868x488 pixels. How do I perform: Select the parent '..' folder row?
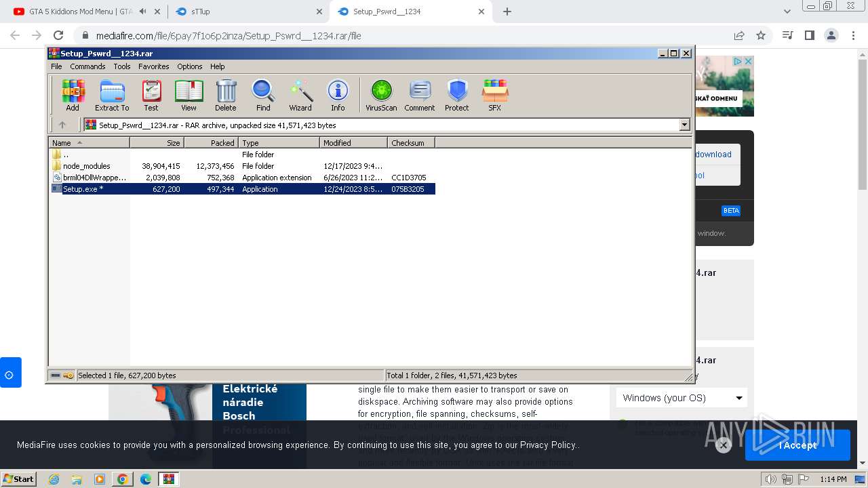click(x=242, y=155)
